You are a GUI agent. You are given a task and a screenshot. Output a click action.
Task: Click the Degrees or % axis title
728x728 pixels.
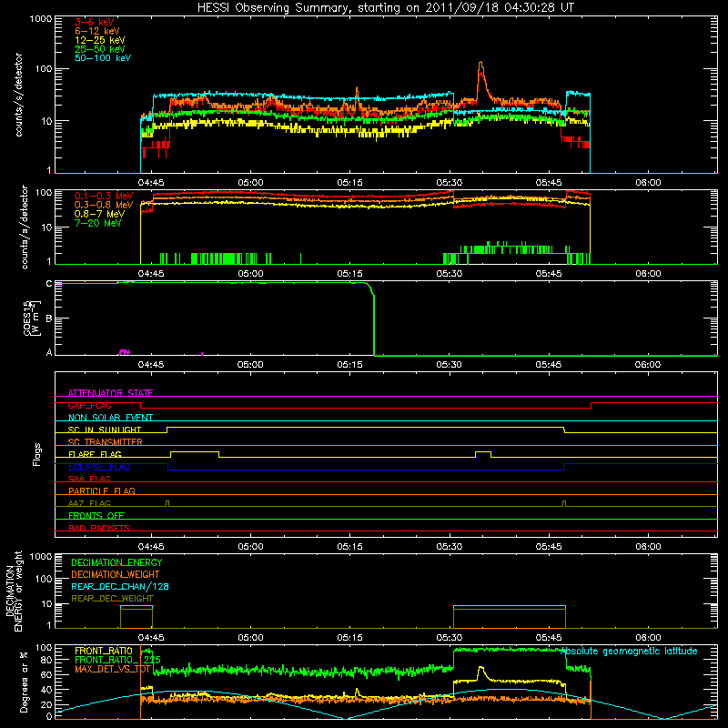pos(24,682)
